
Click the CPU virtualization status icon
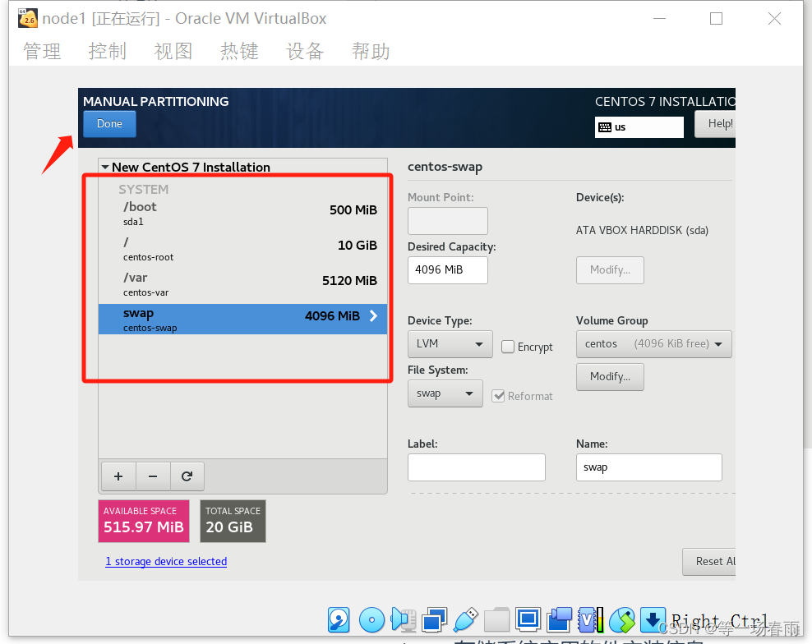[x=591, y=619]
